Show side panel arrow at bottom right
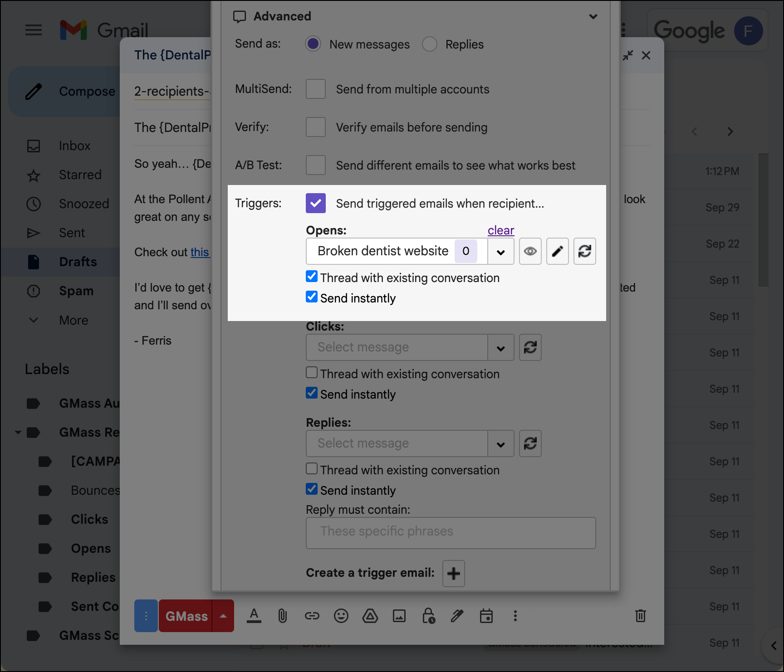784x672 pixels. tap(774, 646)
